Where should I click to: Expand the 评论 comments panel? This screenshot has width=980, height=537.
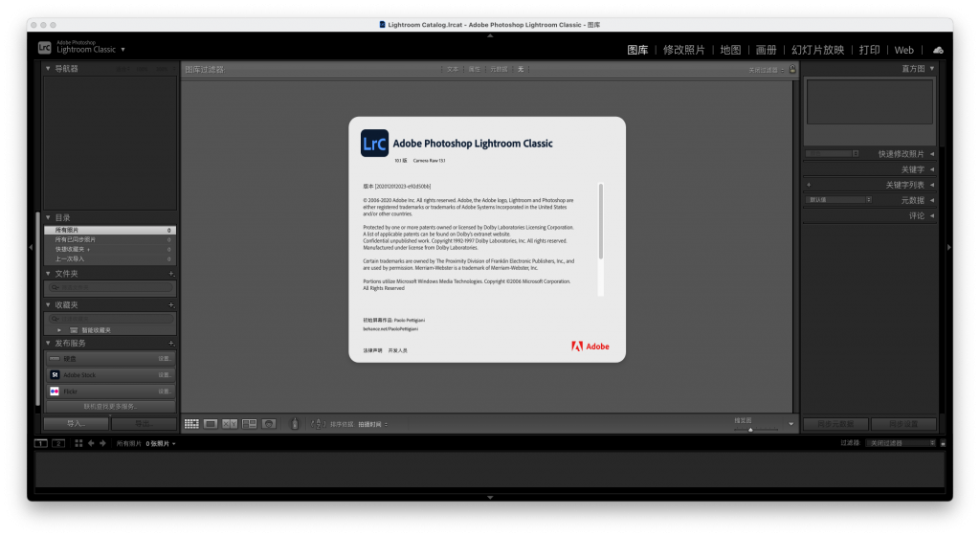932,215
